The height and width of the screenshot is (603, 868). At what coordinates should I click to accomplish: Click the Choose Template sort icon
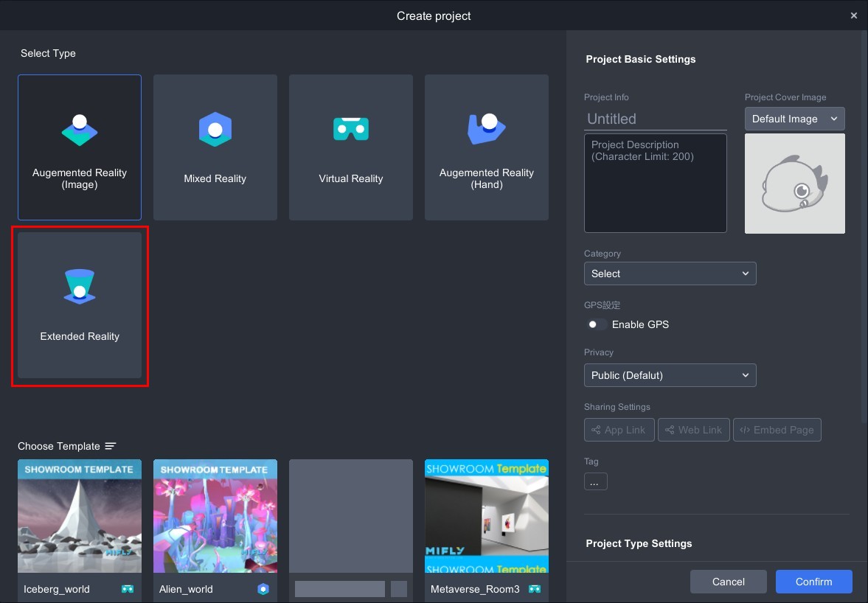[111, 446]
